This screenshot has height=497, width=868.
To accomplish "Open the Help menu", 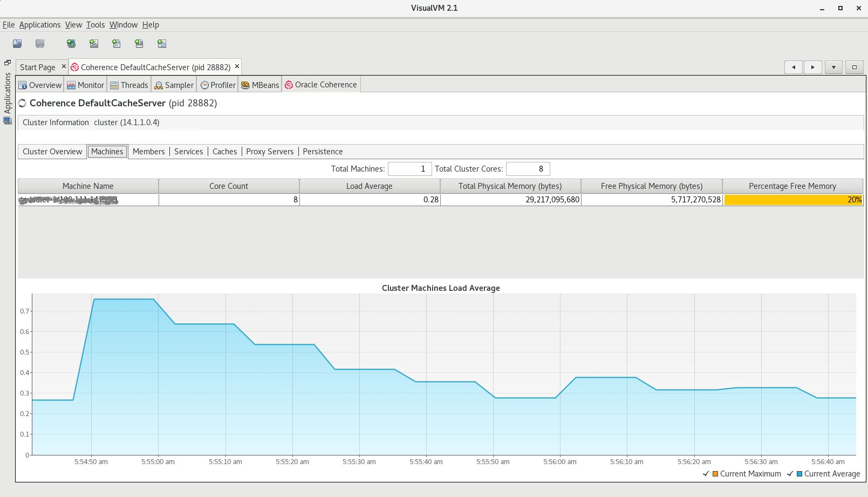I will (151, 25).
